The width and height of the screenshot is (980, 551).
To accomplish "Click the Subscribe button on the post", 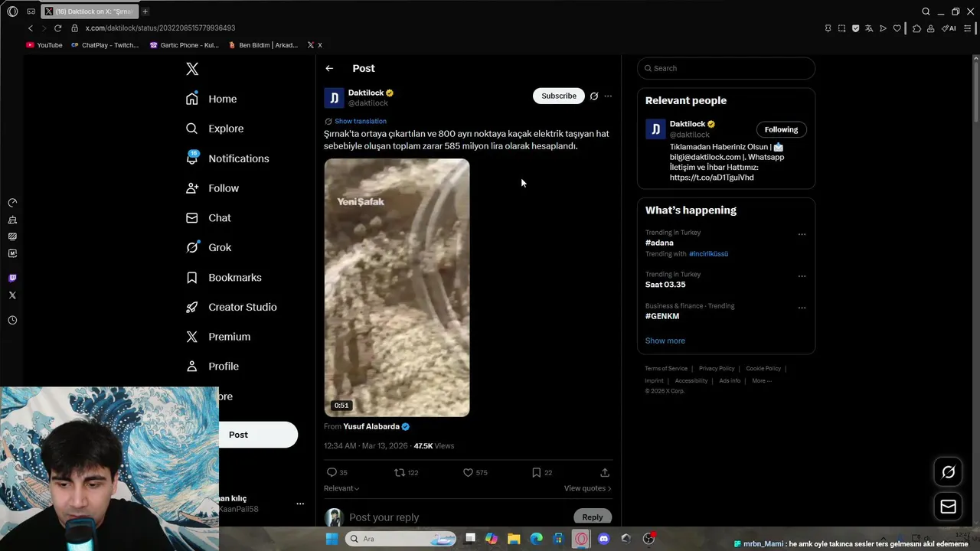I will pyautogui.click(x=559, y=96).
